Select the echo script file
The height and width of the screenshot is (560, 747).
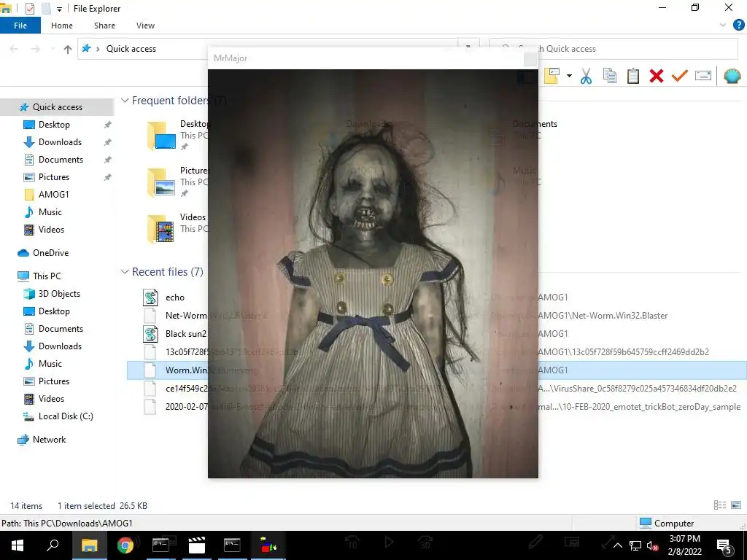tap(174, 297)
